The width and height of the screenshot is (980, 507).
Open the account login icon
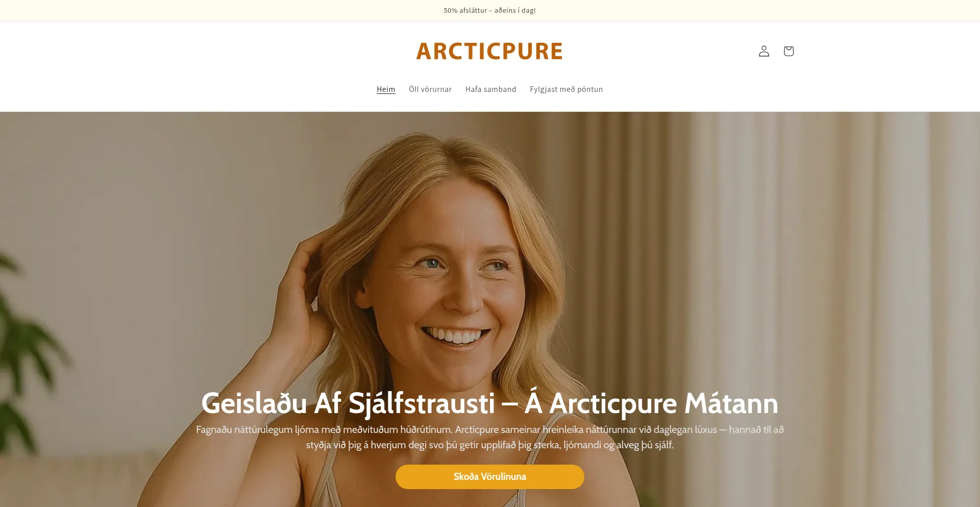pyautogui.click(x=764, y=51)
